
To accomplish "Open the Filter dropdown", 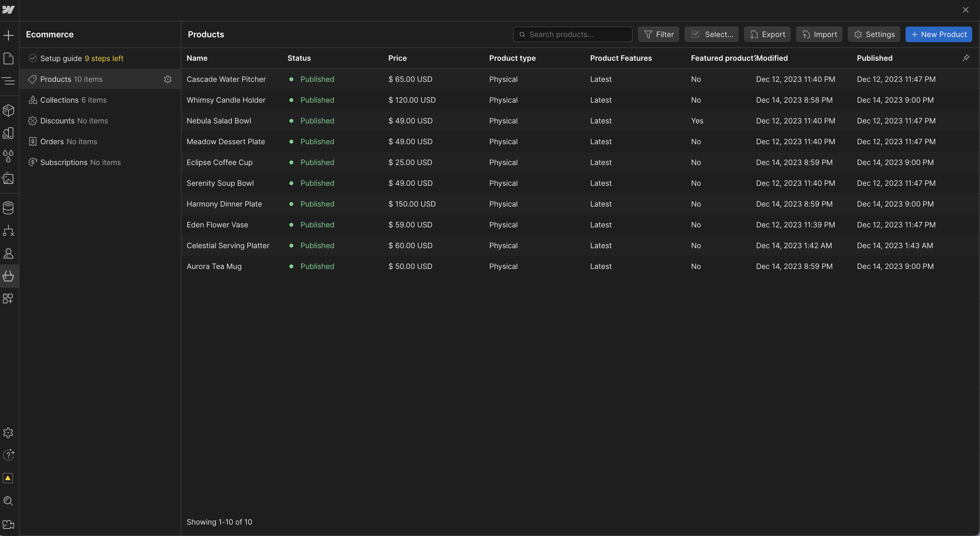I will coord(658,34).
